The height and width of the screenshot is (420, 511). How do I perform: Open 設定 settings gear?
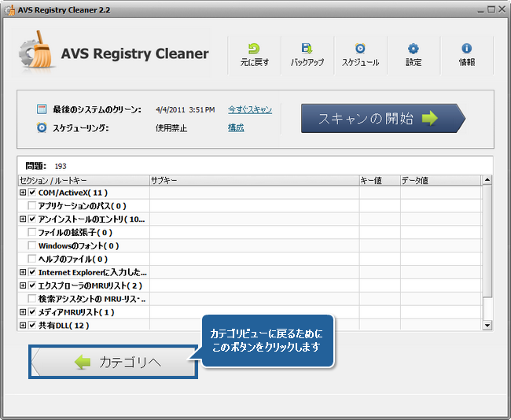(x=414, y=55)
